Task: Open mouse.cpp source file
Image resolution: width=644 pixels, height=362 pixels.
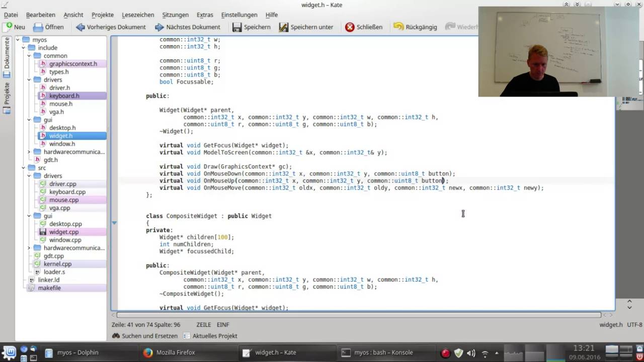Action: pyautogui.click(x=63, y=200)
